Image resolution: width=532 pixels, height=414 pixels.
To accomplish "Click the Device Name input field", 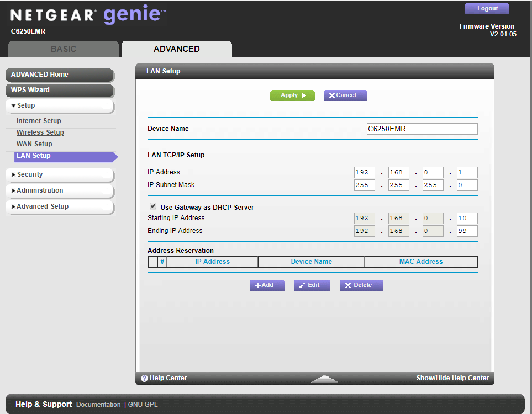I will tap(422, 129).
